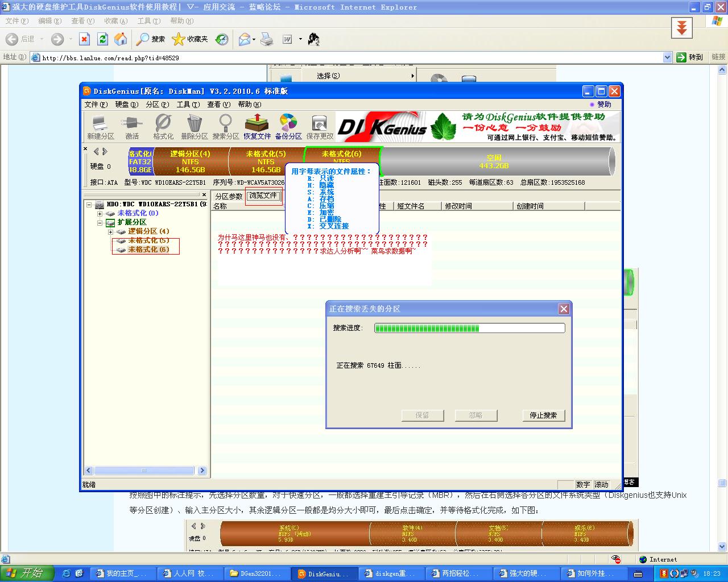728x582 pixels.
Task: Select the 逻辑分区(4) NTFS partition block
Action: pos(191,162)
